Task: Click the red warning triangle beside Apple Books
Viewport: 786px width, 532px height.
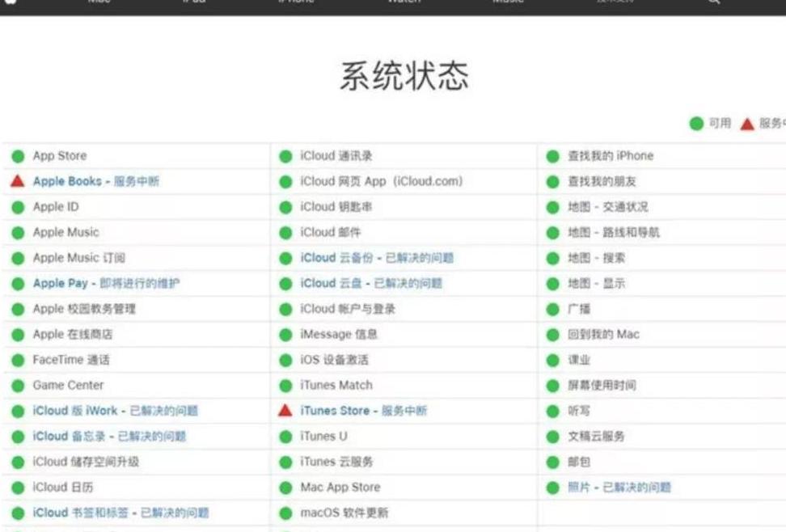Action: (x=17, y=181)
